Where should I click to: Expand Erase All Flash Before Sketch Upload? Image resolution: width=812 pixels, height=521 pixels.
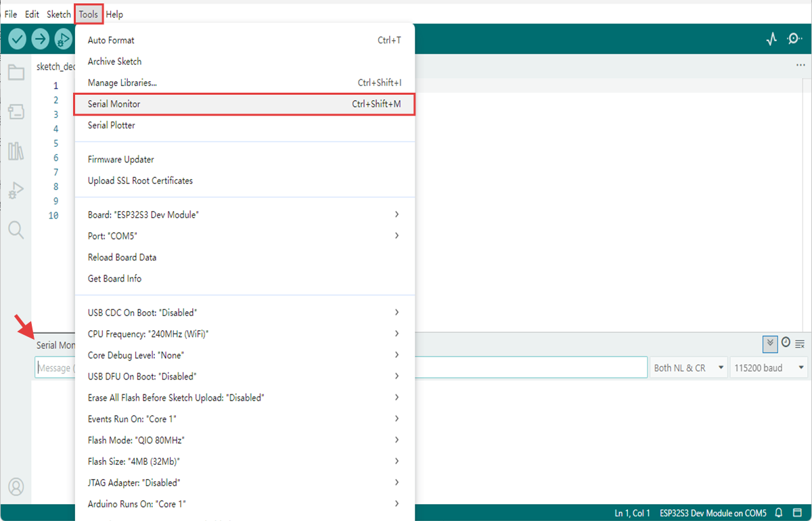244,398
